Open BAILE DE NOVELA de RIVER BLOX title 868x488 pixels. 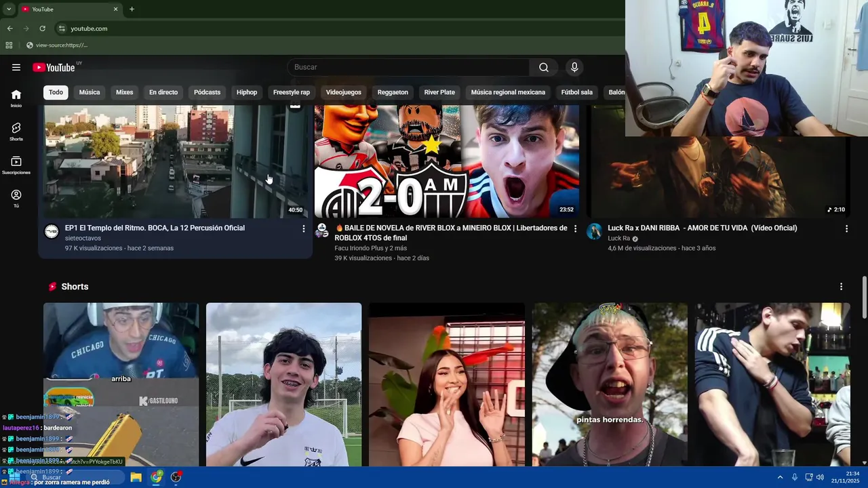(x=451, y=232)
